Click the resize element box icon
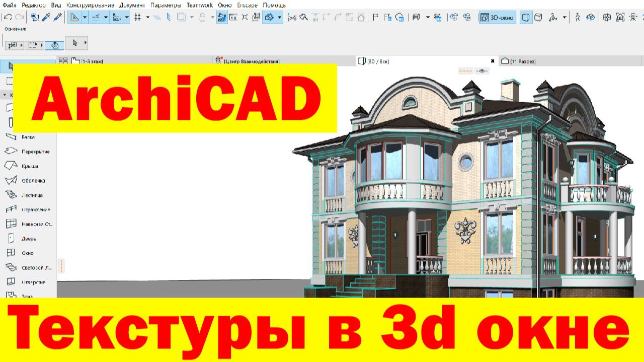The height and width of the screenshot is (362, 644). tap(256, 17)
